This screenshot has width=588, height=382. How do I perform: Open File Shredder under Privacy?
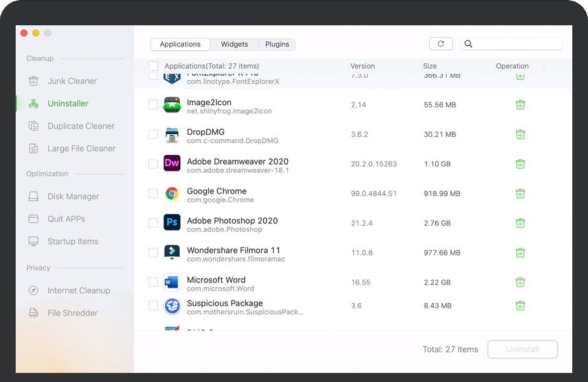72,313
